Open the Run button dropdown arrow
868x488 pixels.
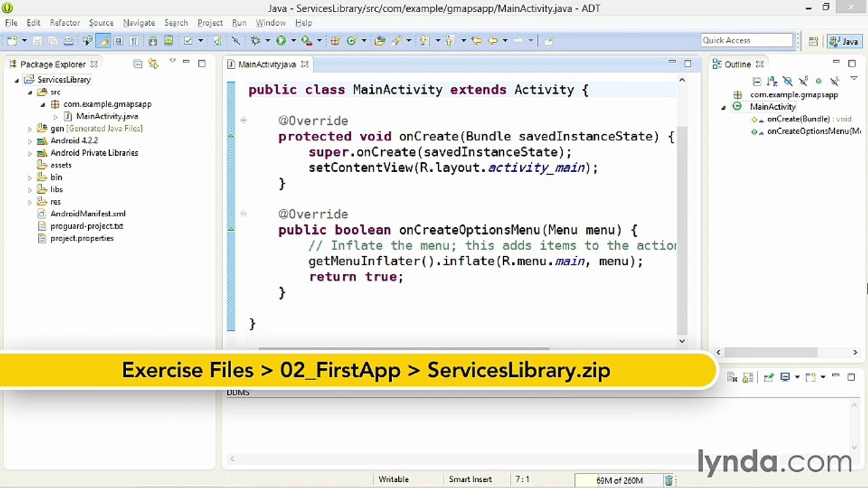click(293, 41)
